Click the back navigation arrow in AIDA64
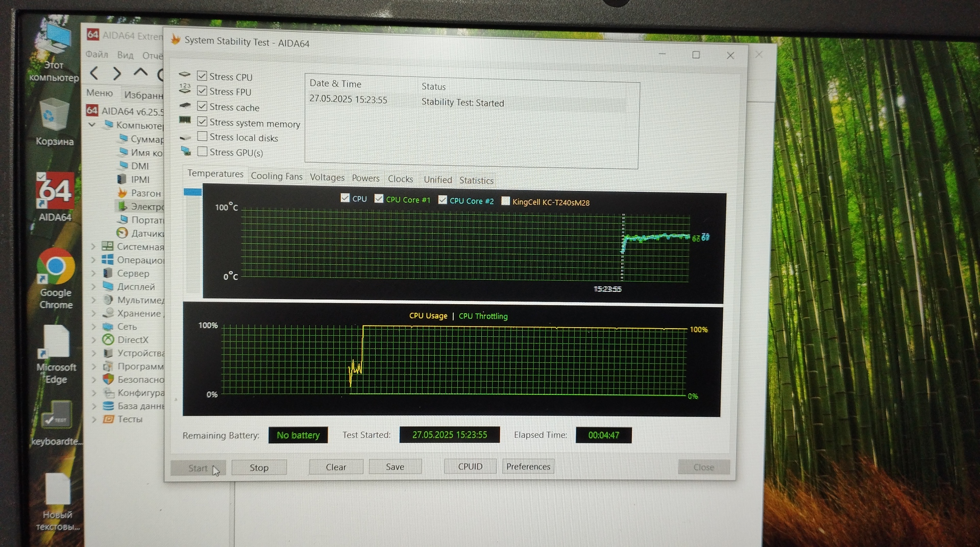 click(x=94, y=73)
